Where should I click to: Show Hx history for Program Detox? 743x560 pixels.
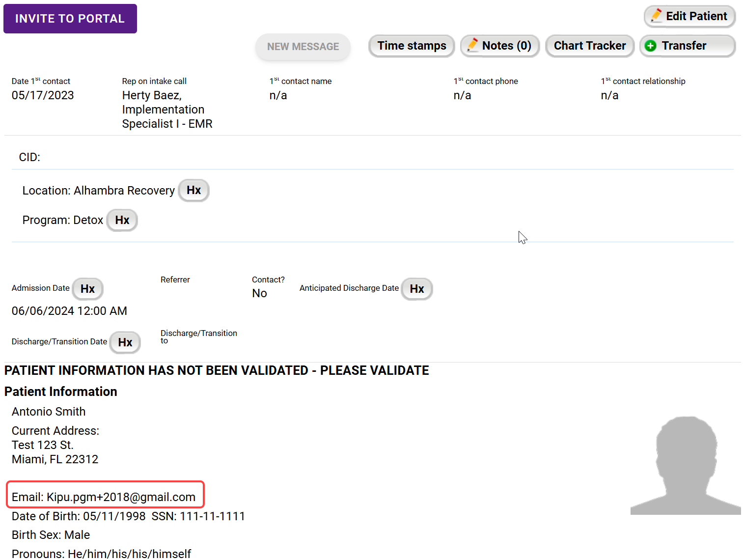(x=122, y=220)
